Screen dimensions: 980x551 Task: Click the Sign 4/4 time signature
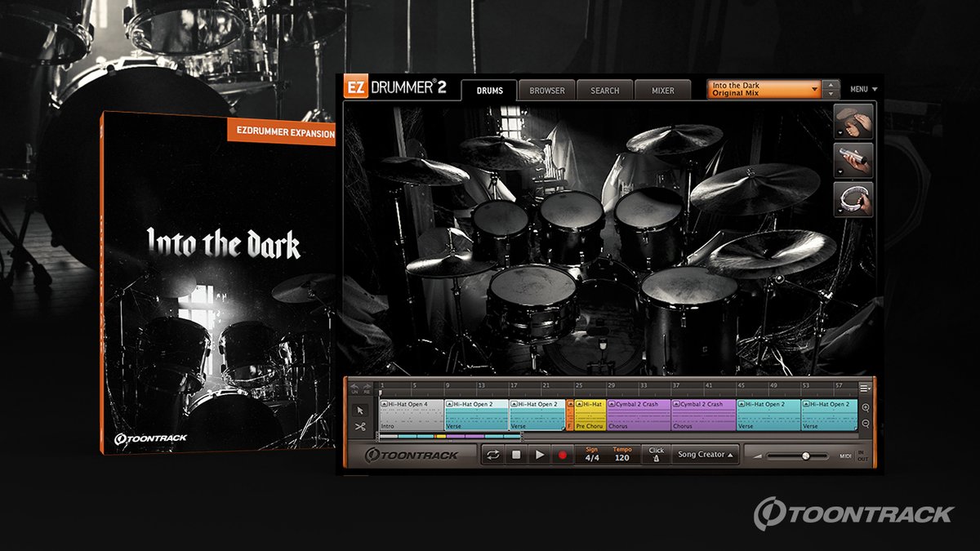tap(590, 455)
